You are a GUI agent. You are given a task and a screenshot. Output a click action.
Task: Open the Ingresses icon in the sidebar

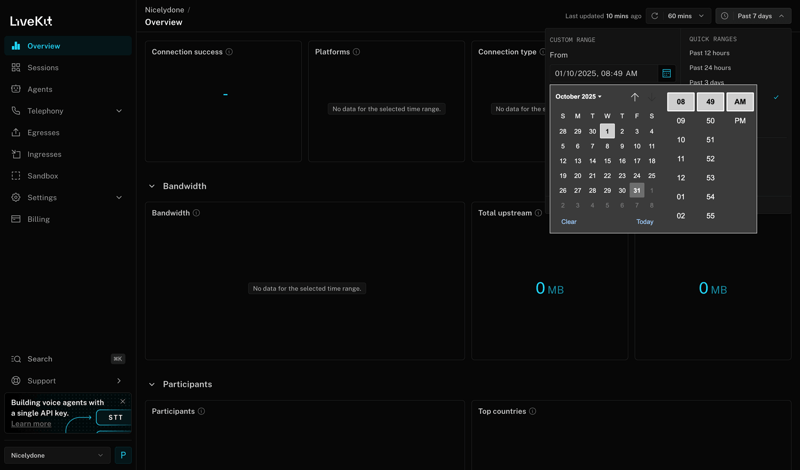coord(16,154)
